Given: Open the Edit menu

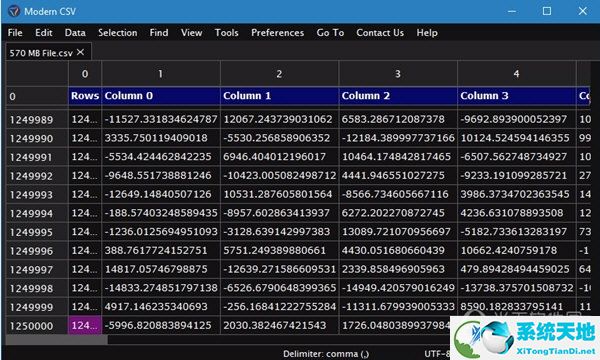Looking at the screenshot, I should (44, 33).
